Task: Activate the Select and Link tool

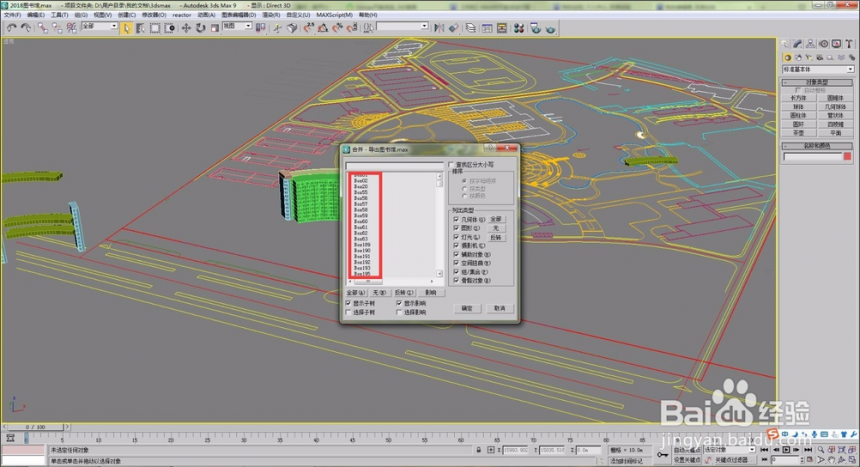Action: pos(42,27)
